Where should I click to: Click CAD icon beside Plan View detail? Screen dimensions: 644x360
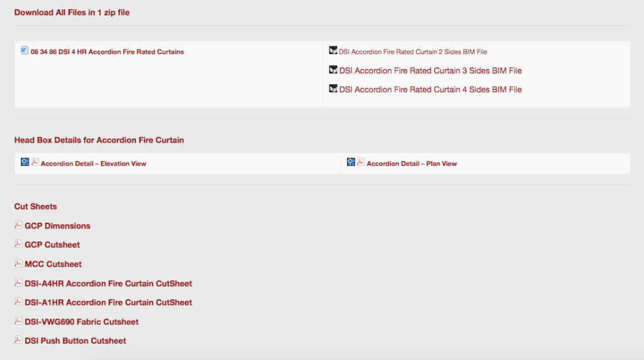tap(351, 162)
